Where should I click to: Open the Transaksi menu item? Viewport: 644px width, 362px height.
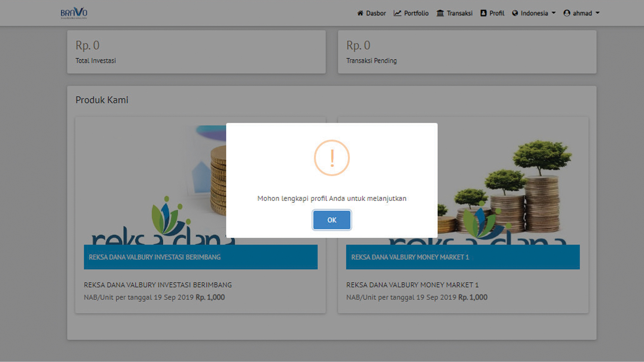[x=459, y=13]
